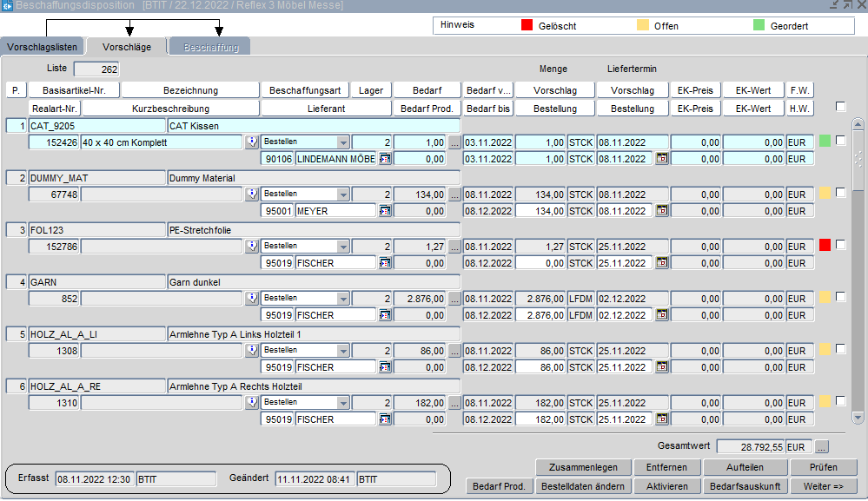Open Beschaffungsart dropdown for CAT_9205
The image size is (868, 501).
(x=342, y=142)
